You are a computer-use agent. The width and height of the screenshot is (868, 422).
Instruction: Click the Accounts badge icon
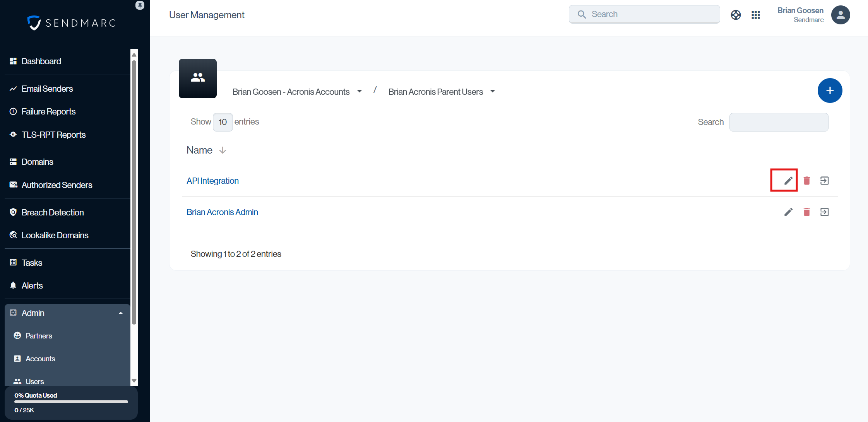click(x=17, y=359)
